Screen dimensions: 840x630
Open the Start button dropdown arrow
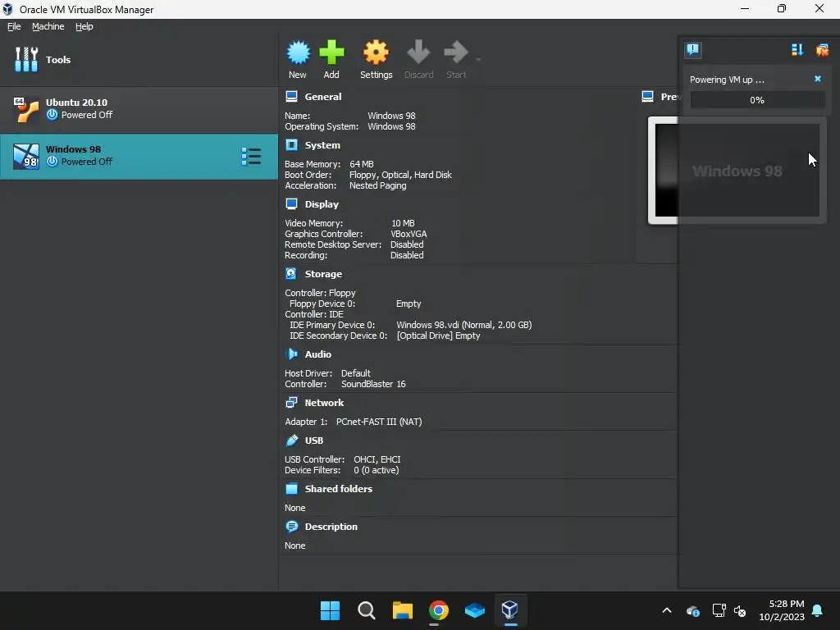478,59
